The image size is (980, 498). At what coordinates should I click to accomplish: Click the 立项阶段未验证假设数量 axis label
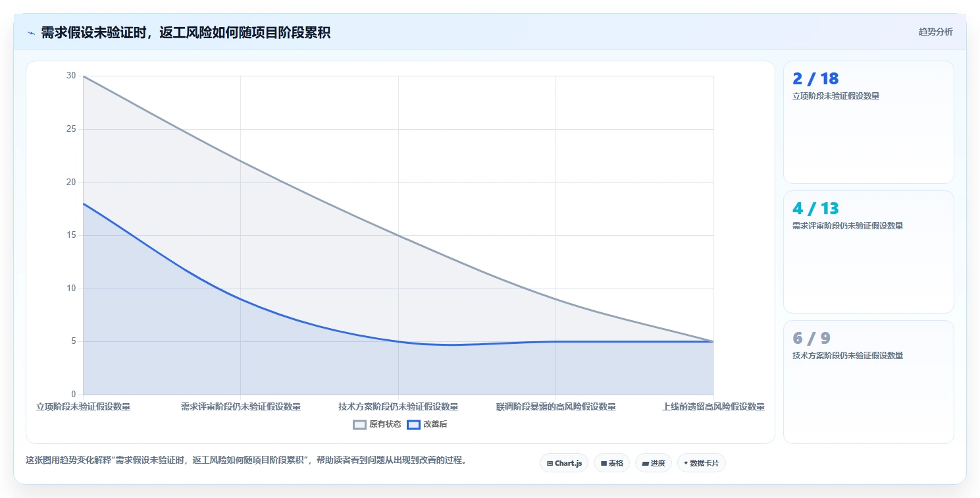[83, 407]
